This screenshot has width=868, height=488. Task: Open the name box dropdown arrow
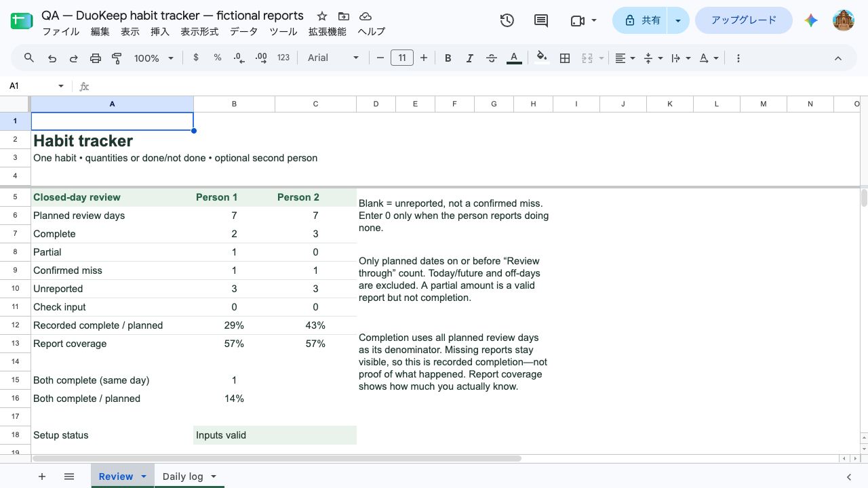click(x=61, y=86)
